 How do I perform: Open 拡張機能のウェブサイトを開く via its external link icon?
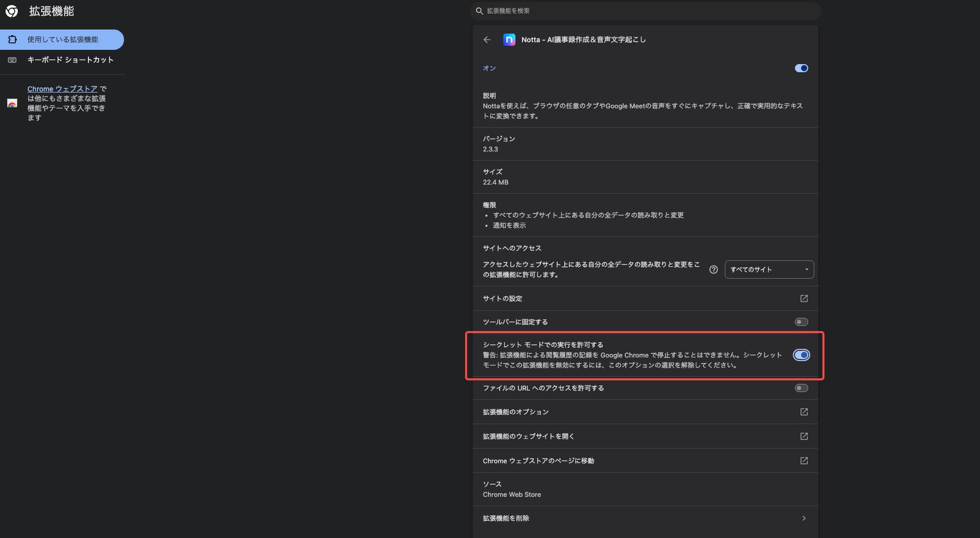coord(804,436)
